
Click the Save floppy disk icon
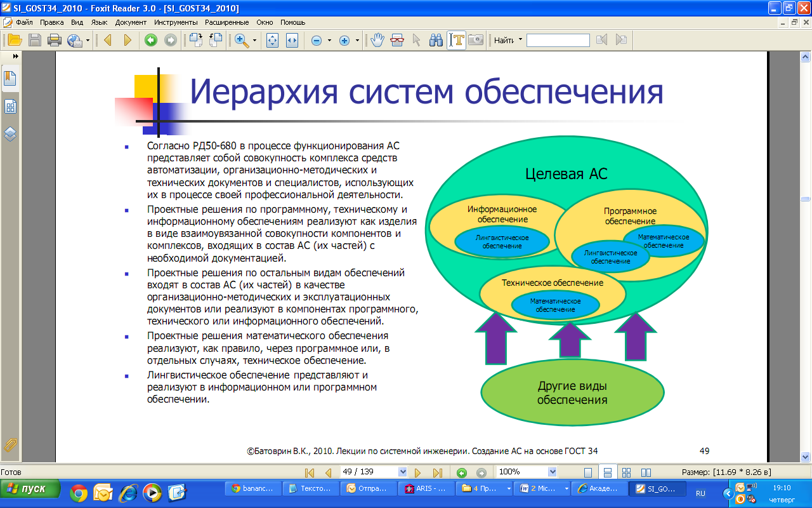34,40
